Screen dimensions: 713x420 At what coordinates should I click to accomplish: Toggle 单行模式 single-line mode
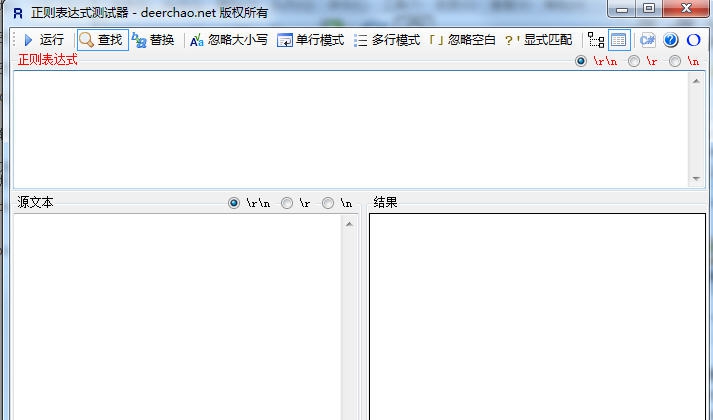[x=310, y=40]
